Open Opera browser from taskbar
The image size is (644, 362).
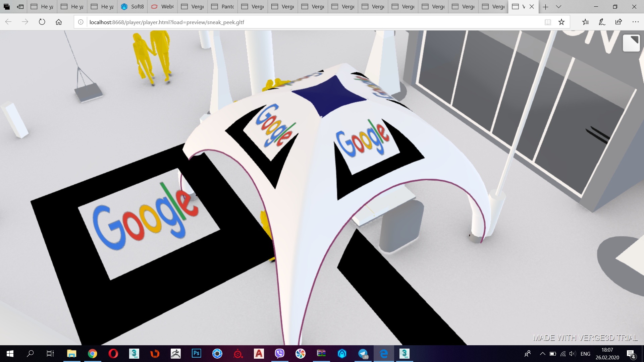113,354
